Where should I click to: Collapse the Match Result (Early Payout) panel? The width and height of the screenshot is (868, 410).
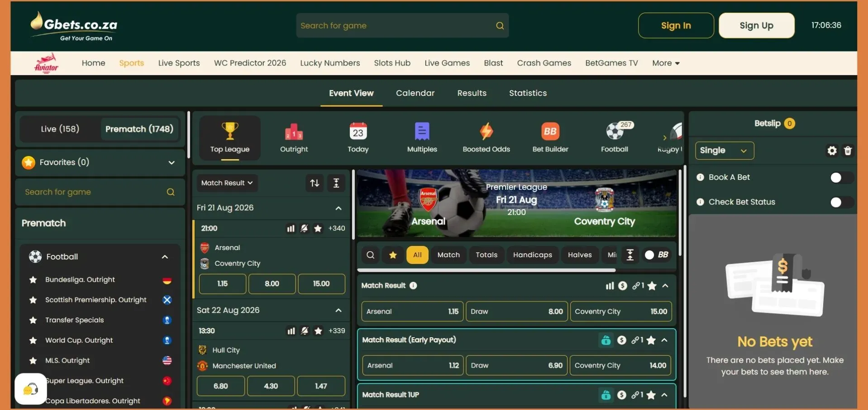coord(664,340)
